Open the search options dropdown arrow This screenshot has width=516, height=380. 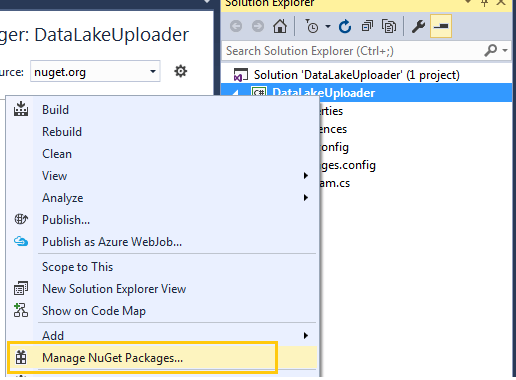tap(505, 51)
